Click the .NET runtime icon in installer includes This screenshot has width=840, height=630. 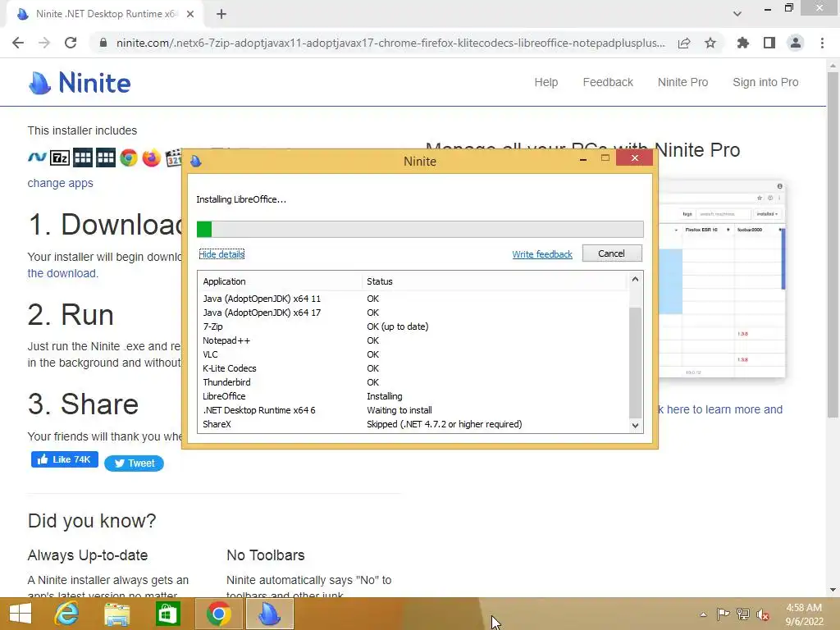coord(37,157)
